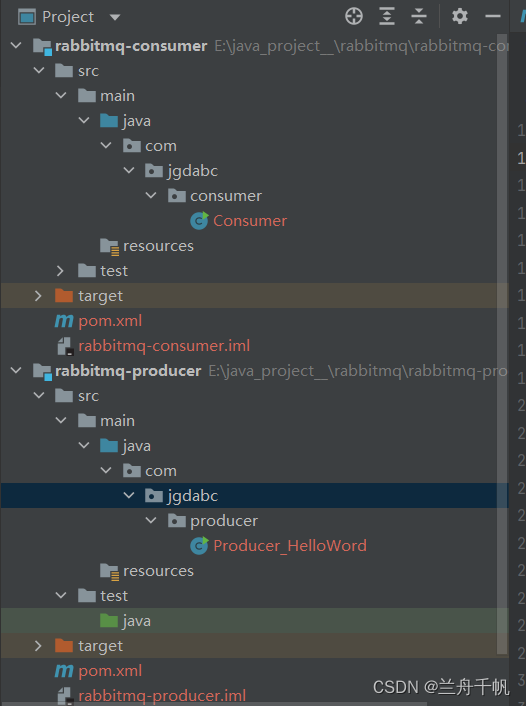This screenshot has height=706, width=526.
Task: Expand the rabbitmq-producer target folder
Action: click(x=38, y=646)
